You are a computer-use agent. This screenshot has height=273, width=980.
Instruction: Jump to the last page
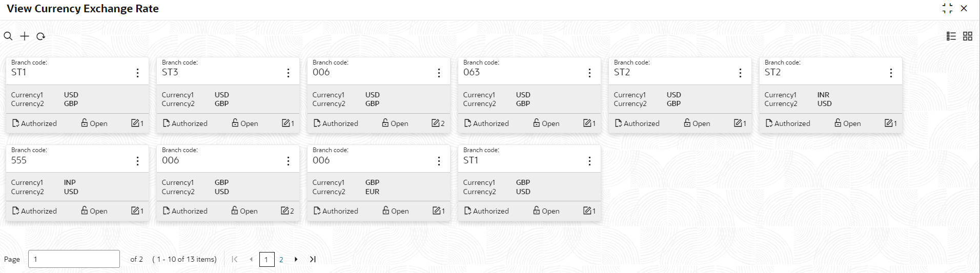[x=313, y=260]
